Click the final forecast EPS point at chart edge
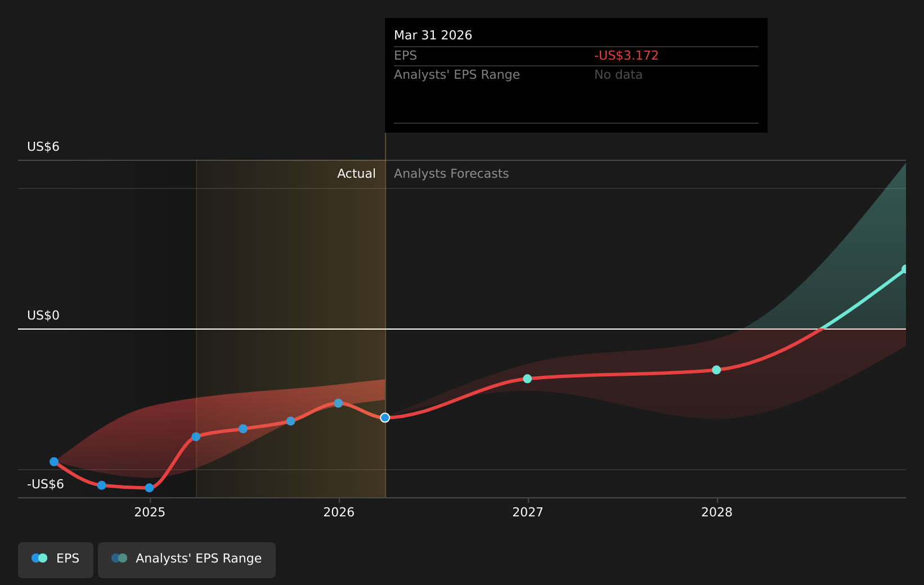This screenshot has height=585, width=924. tap(905, 269)
